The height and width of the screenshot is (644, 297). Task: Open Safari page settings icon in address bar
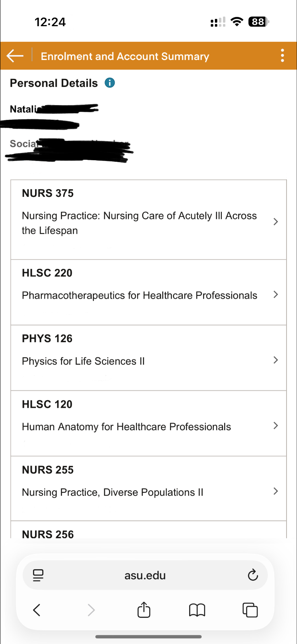(x=38, y=575)
